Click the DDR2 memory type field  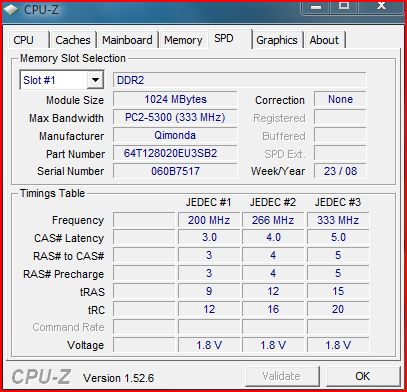(239, 80)
